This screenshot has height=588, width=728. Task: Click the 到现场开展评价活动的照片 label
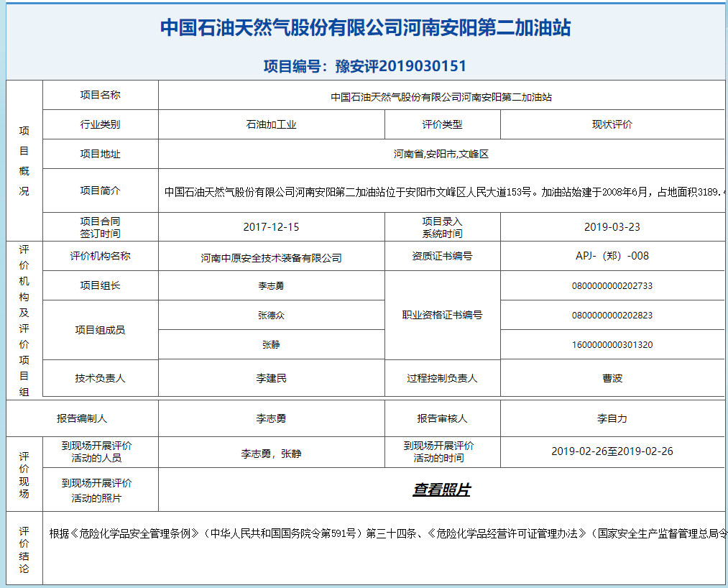96,490
